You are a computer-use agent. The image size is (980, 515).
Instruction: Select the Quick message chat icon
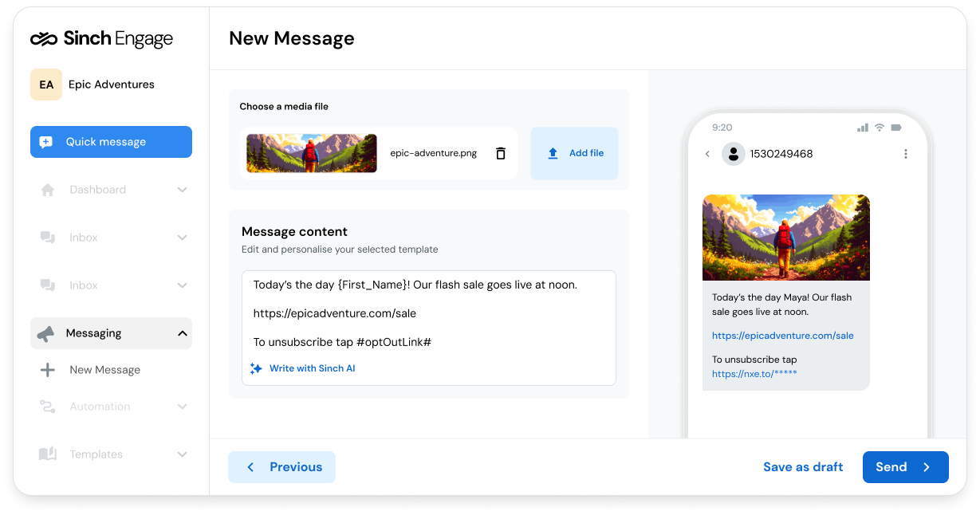[x=47, y=141]
